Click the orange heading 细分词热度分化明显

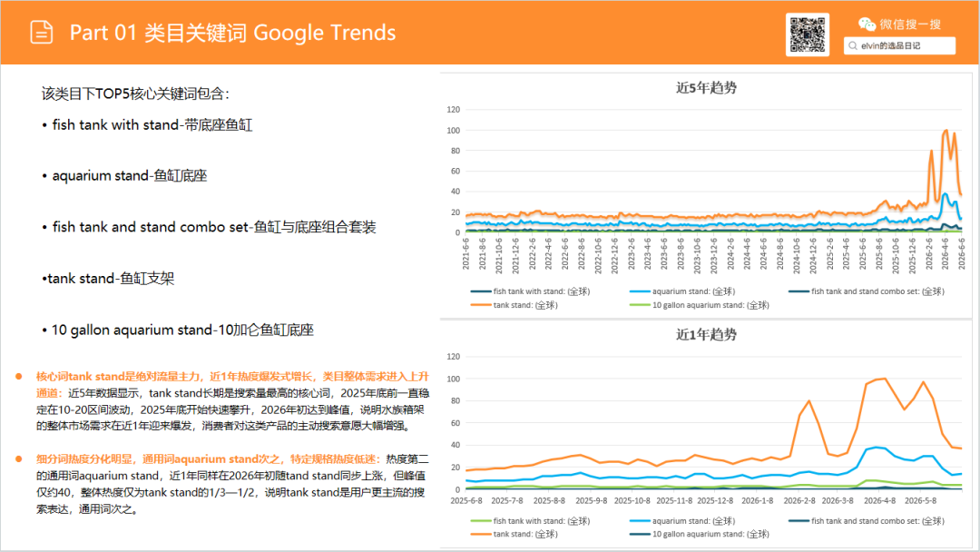[x=208, y=458]
